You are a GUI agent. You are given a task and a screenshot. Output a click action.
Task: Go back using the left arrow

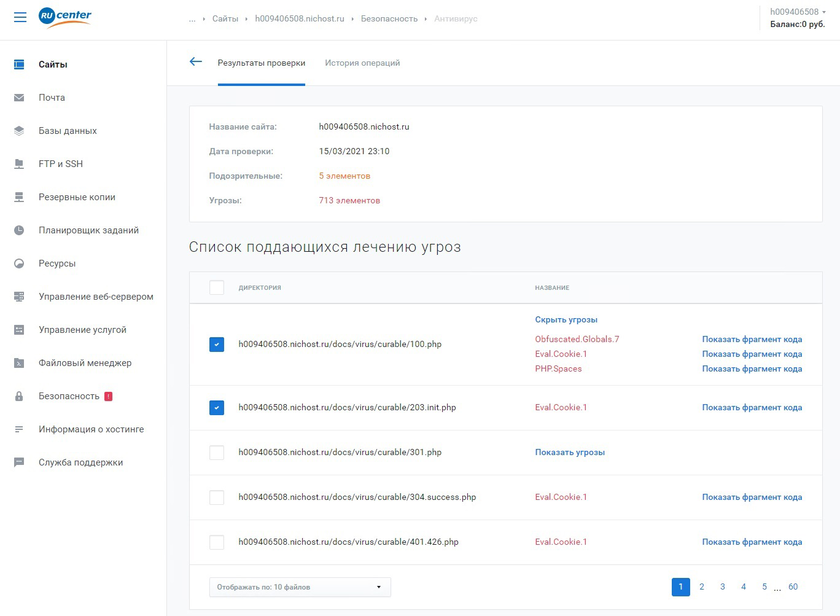(x=196, y=61)
